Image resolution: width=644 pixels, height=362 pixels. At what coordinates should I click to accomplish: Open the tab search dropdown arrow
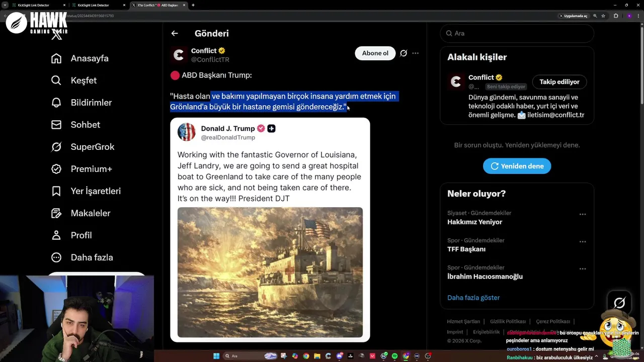pyautogui.click(x=5, y=5)
